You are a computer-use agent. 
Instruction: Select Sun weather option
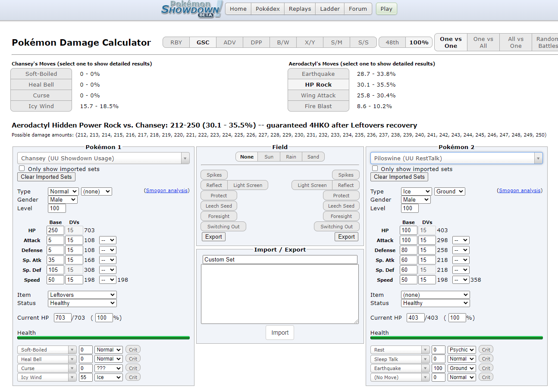[x=269, y=157]
